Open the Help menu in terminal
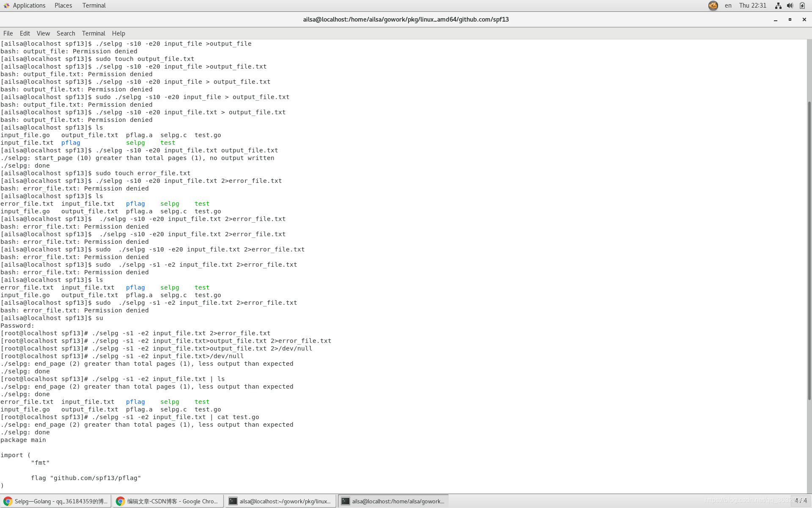 (x=118, y=33)
